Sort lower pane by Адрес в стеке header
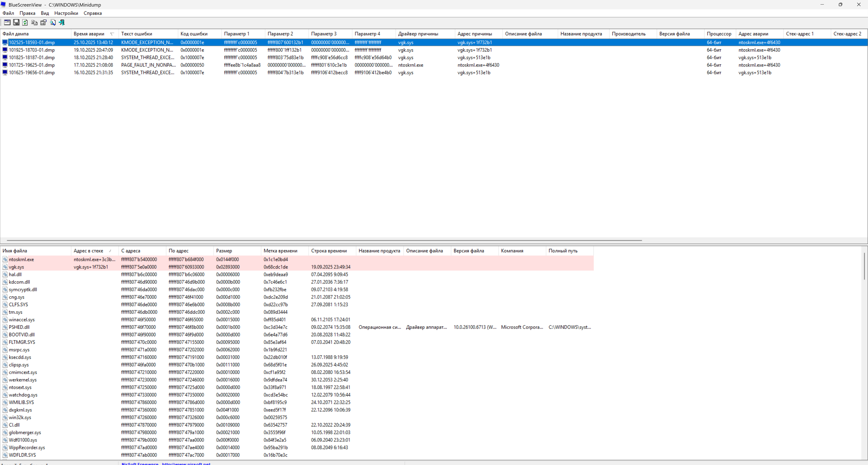The width and height of the screenshot is (868, 465). point(95,251)
